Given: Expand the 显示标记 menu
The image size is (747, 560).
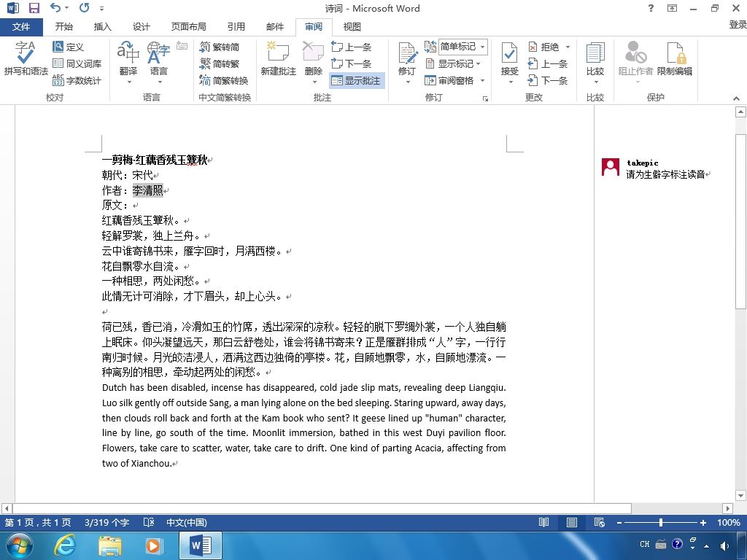Looking at the screenshot, I should 452,63.
